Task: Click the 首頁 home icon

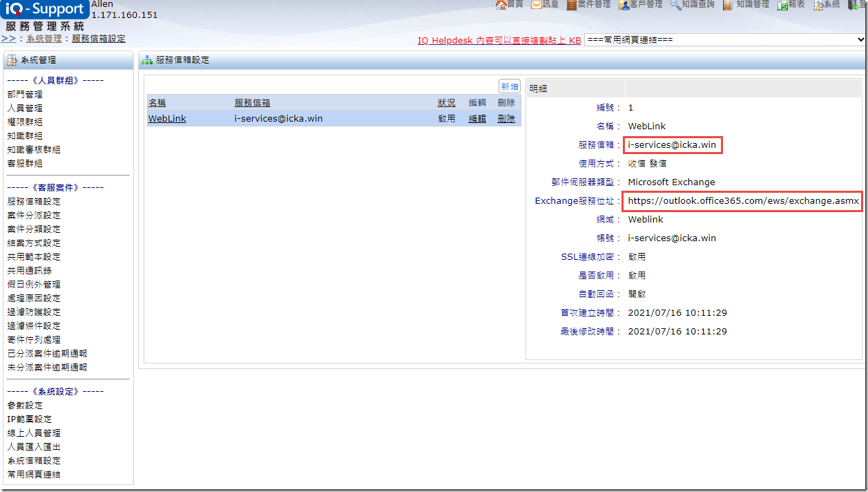Action: [x=501, y=5]
